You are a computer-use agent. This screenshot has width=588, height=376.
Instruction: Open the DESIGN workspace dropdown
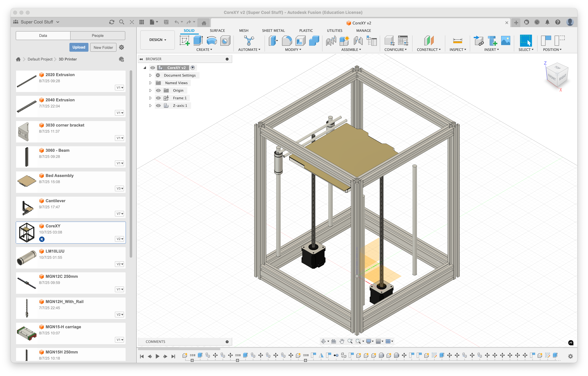158,40
